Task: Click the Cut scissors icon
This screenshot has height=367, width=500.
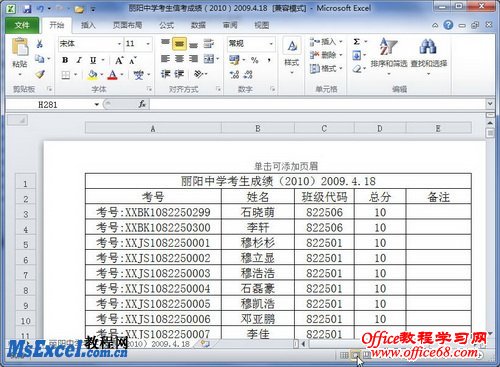Action: [x=39, y=44]
